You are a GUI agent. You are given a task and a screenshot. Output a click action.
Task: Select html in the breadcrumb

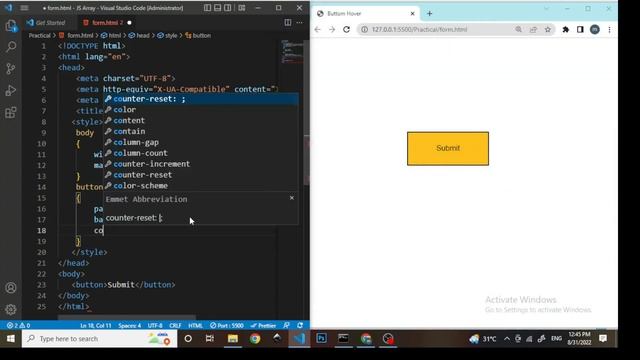coord(111,36)
